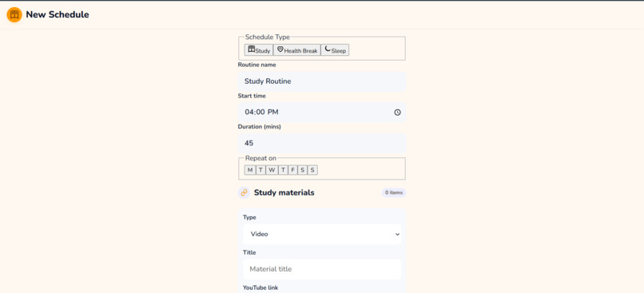Viewport: 644px width, 293px height.
Task: Click the Duration (mins) label
Action: coord(260,127)
